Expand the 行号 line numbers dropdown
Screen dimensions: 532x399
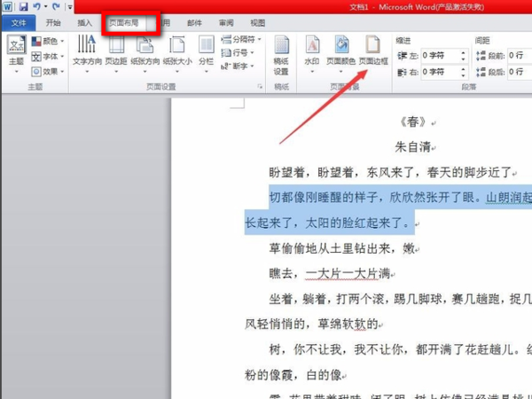coord(238,52)
